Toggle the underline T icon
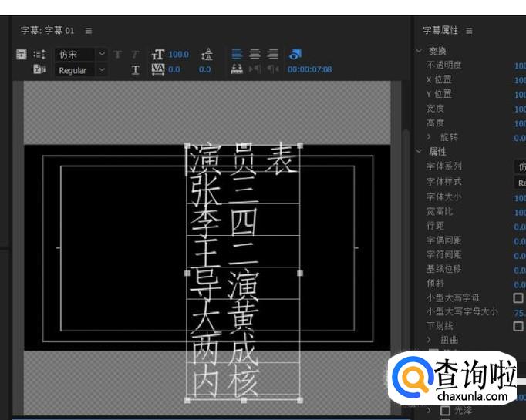The image size is (526, 420). point(135,69)
